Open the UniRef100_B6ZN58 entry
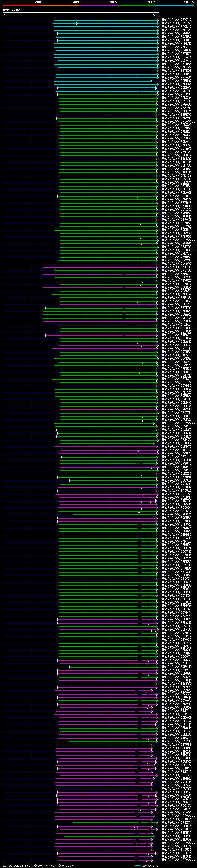The image size is (197, 868). pos(176,128)
